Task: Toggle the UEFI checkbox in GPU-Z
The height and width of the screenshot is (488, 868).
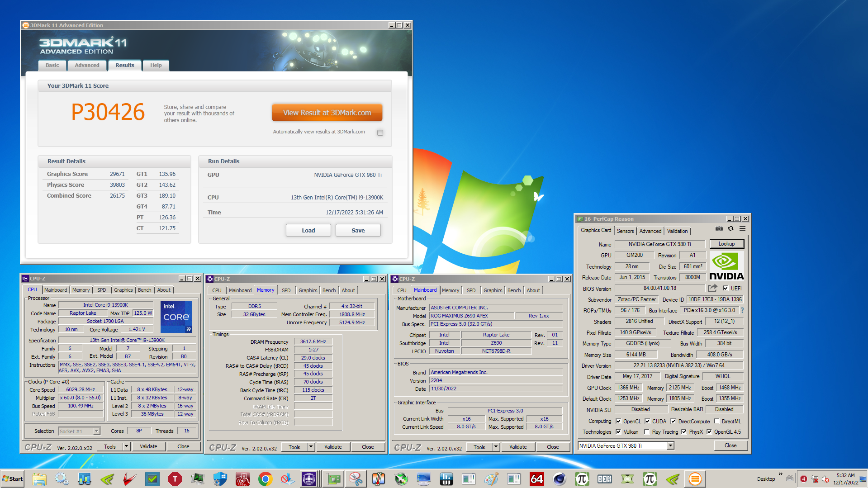Action: point(726,288)
